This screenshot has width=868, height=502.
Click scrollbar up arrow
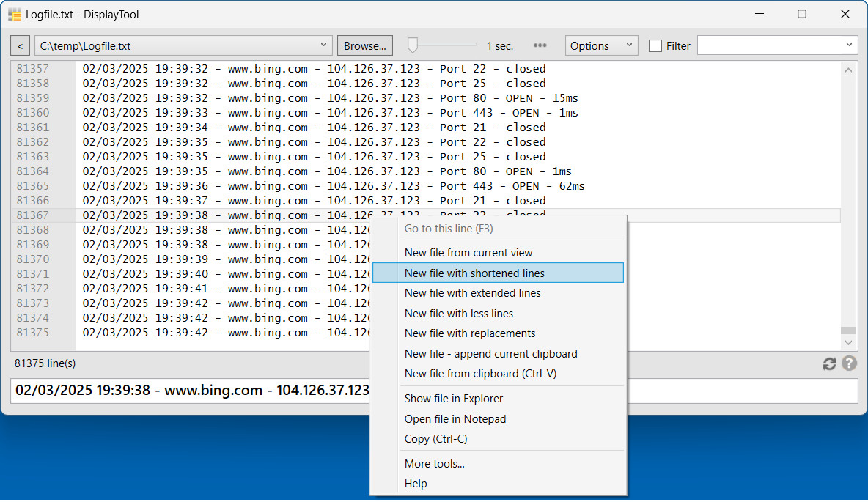pos(848,70)
